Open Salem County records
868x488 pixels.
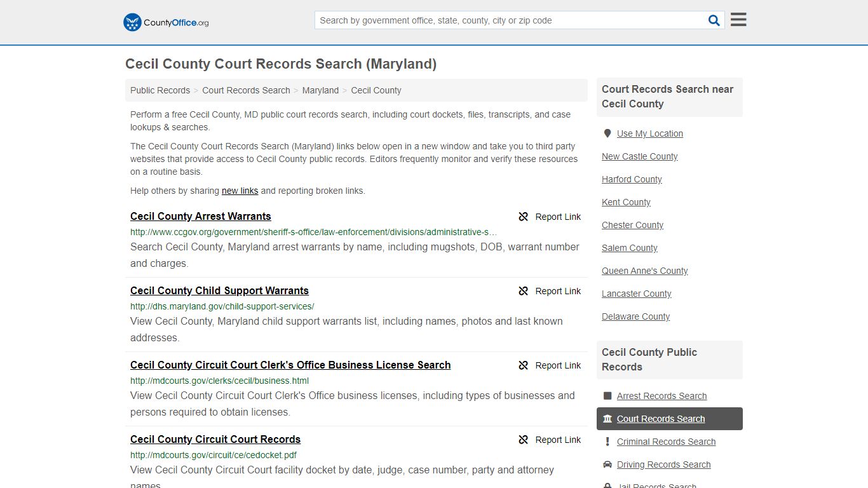point(630,248)
